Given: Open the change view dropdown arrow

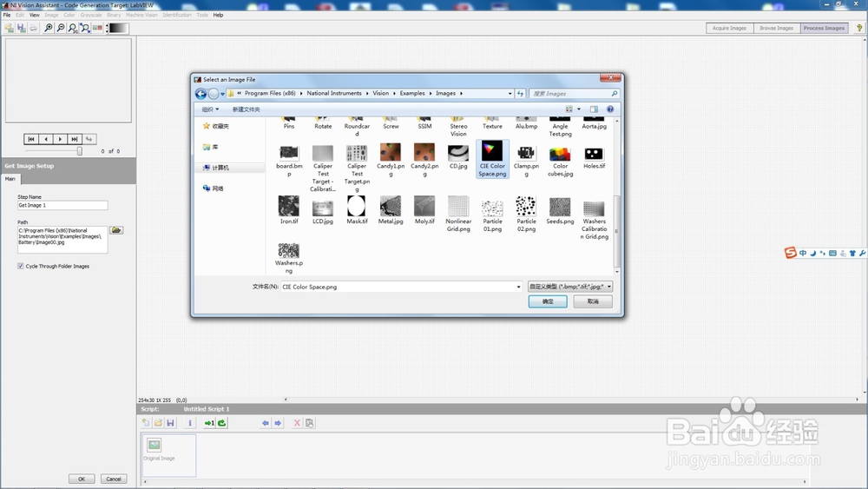Looking at the screenshot, I should tap(579, 109).
